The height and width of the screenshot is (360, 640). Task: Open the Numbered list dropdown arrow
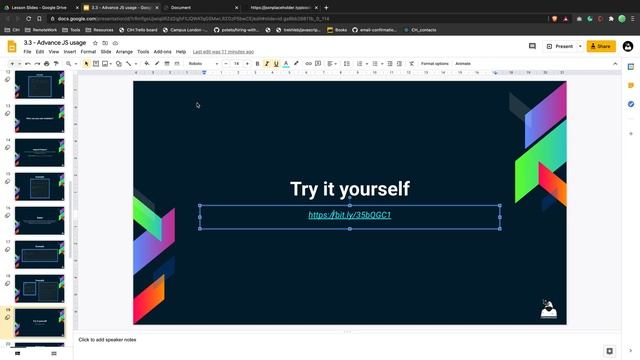coord(367,64)
